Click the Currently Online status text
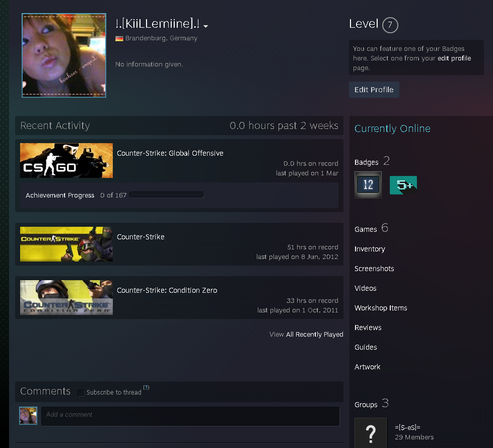Image resolution: width=493 pixels, height=448 pixels. coord(392,129)
